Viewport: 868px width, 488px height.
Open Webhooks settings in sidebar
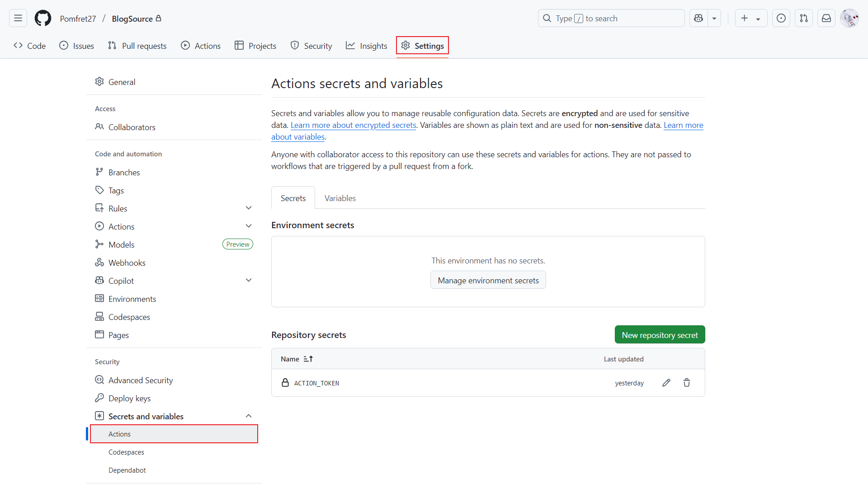pyautogui.click(x=127, y=263)
